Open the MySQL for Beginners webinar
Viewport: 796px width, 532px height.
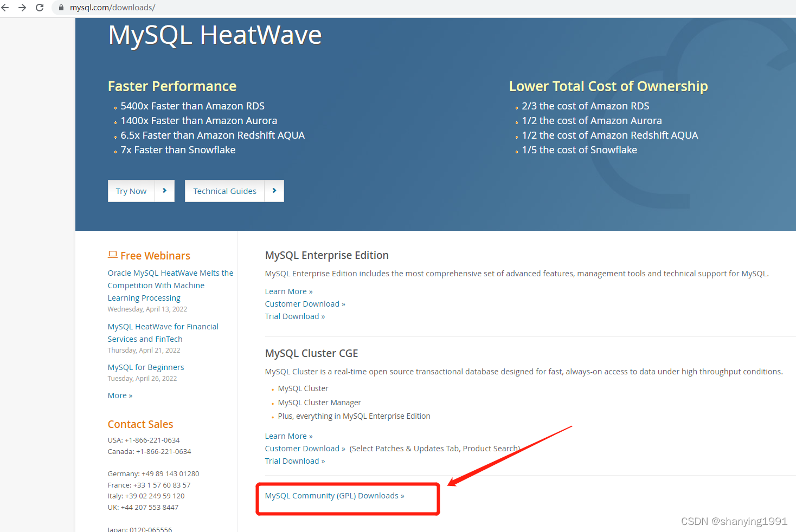tap(146, 367)
